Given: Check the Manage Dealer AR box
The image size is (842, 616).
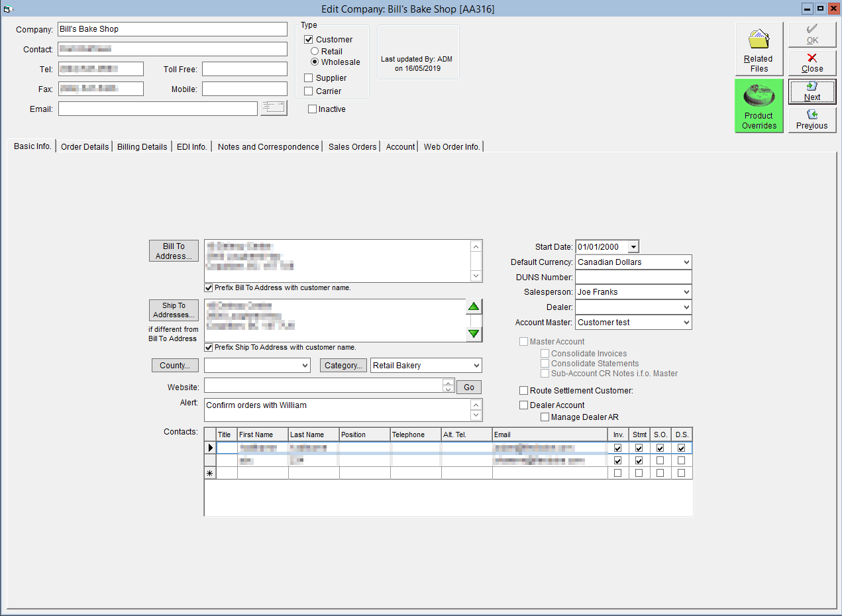Looking at the screenshot, I should pos(545,417).
